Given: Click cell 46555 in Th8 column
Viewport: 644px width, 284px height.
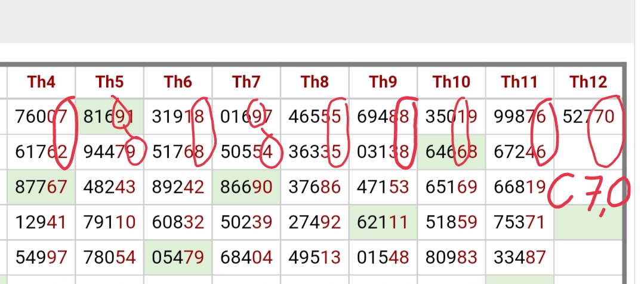Looking at the screenshot, I should (315, 117).
